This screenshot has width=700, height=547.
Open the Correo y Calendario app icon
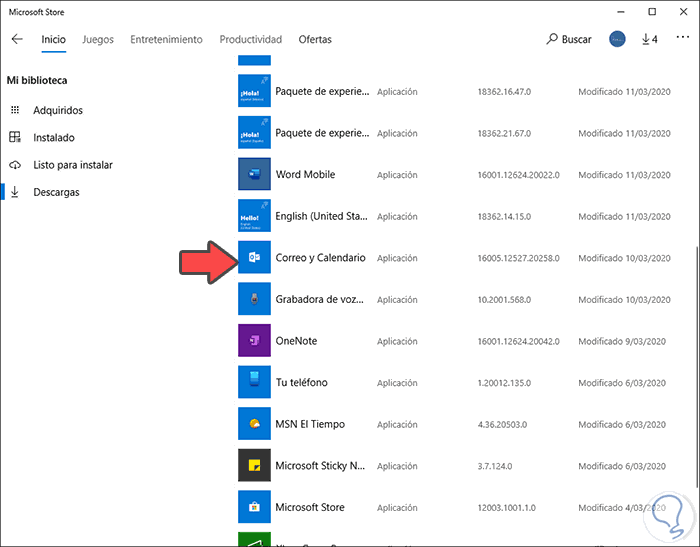[x=254, y=257]
